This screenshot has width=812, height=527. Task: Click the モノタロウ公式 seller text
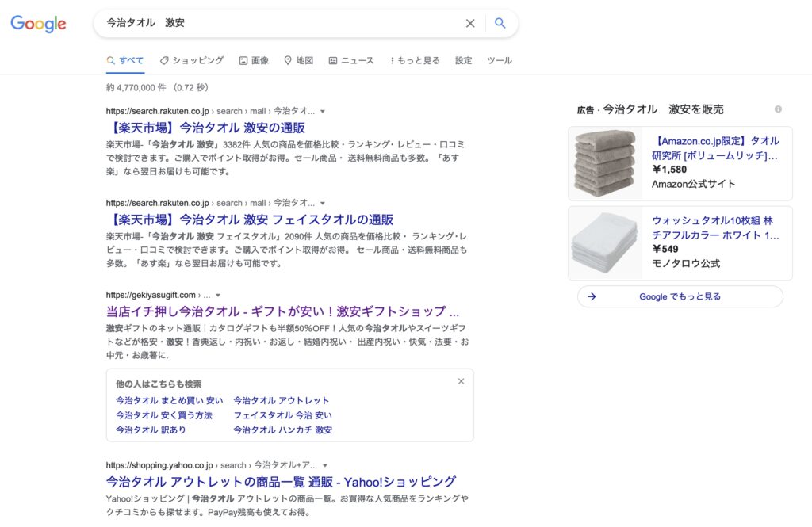(686, 263)
